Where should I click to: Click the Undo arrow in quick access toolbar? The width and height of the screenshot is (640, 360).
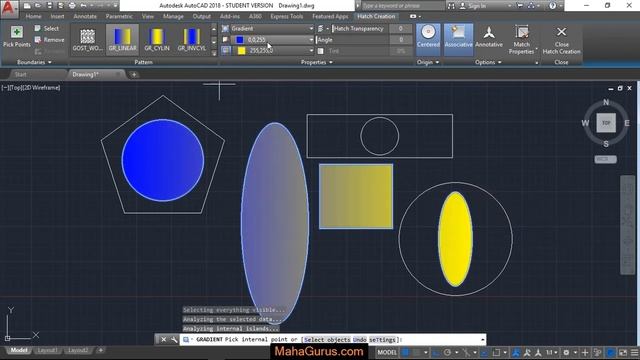click(83, 6)
